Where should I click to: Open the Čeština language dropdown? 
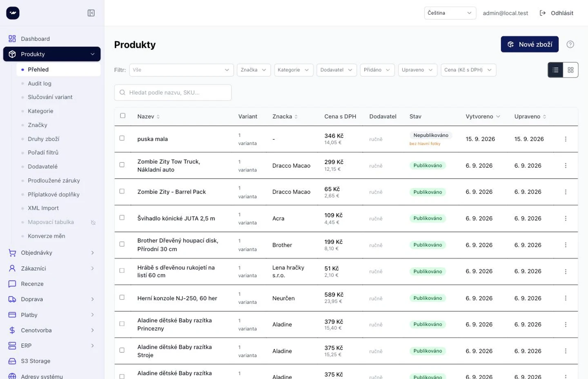pyautogui.click(x=450, y=13)
